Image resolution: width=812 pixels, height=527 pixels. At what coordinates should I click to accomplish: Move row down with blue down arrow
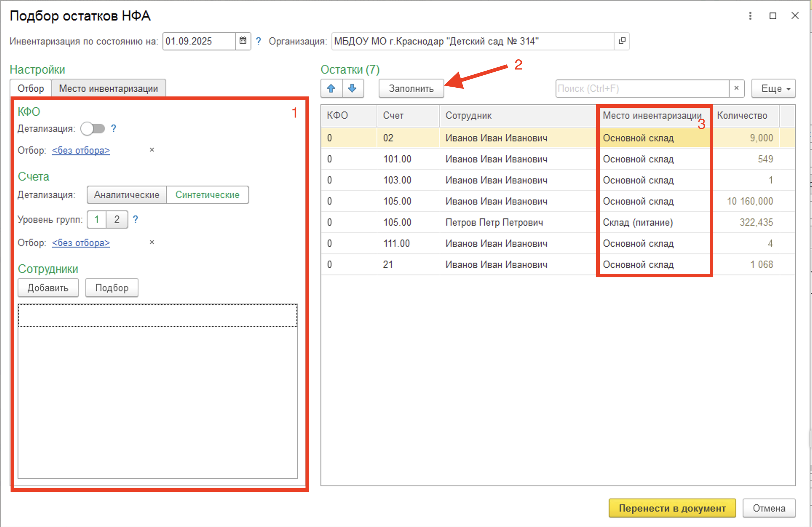coord(352,88)
